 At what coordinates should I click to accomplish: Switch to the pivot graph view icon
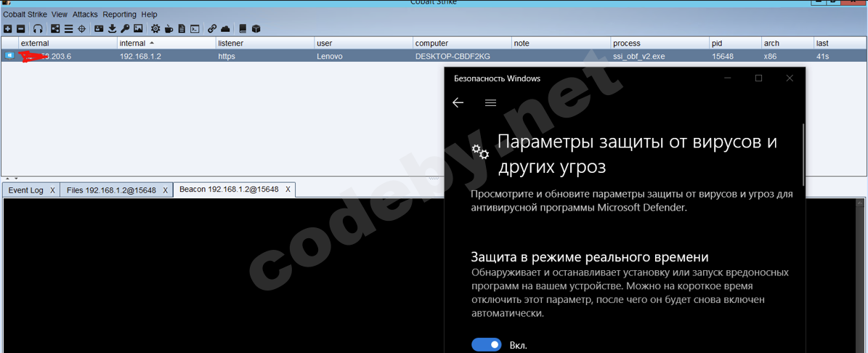[55, 28]
